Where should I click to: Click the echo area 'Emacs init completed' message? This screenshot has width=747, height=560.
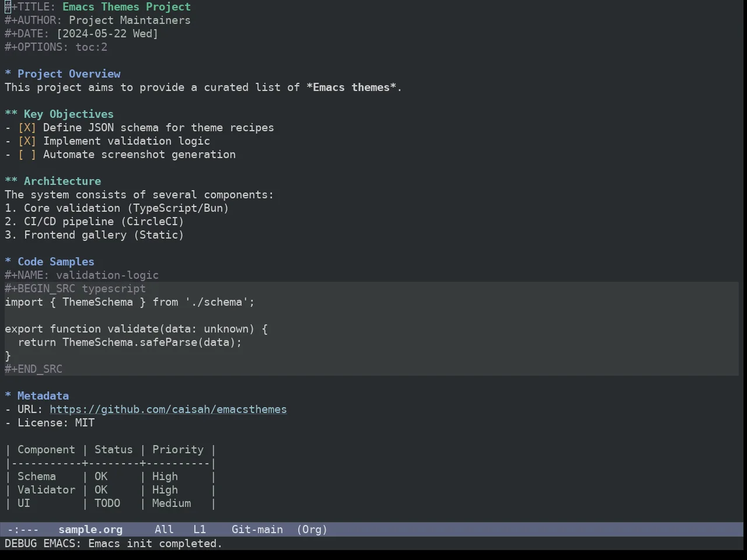point(155,544)
